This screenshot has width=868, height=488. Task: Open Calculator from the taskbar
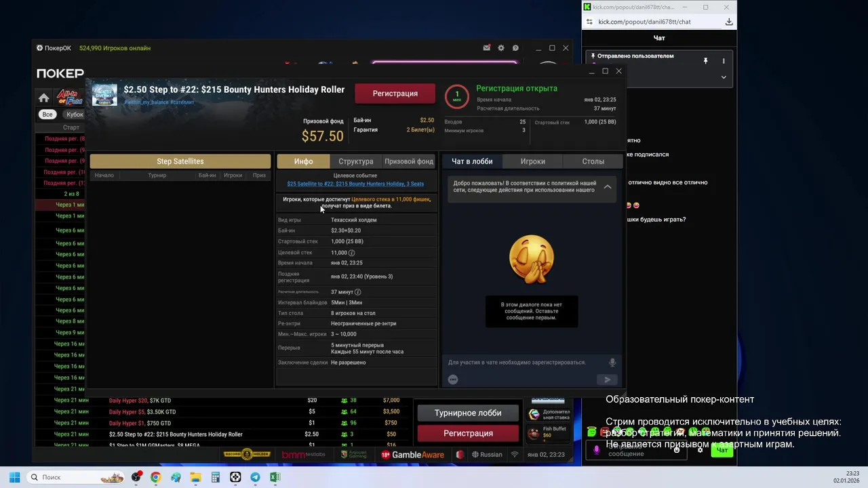click(216, 477)
